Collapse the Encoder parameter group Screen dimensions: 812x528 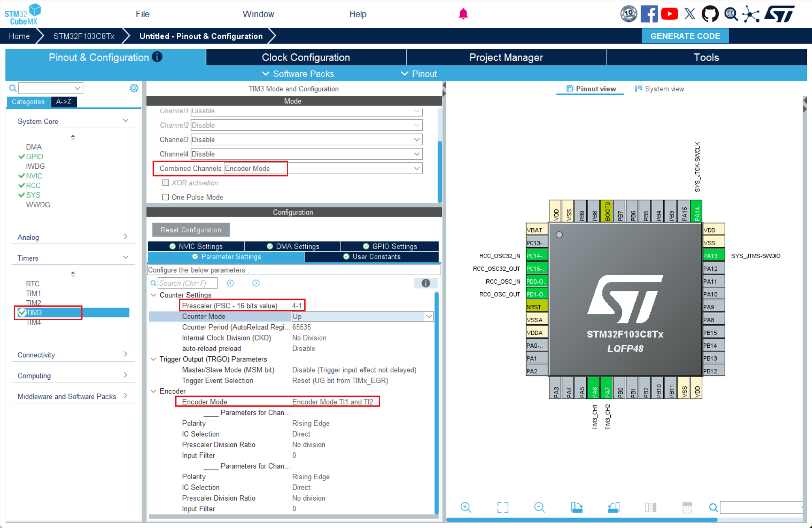153,391
